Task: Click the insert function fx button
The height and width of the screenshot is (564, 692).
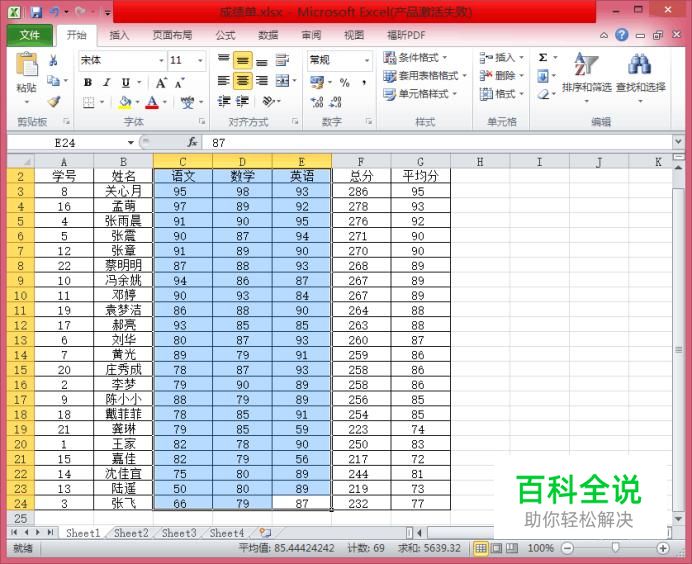Action: (x=192, y=142)
